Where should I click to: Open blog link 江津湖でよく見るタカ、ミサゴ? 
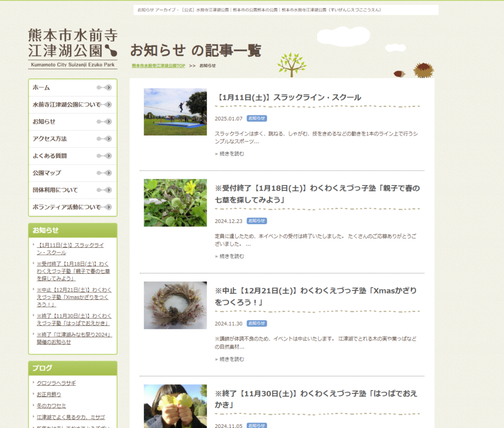(71, 417)
